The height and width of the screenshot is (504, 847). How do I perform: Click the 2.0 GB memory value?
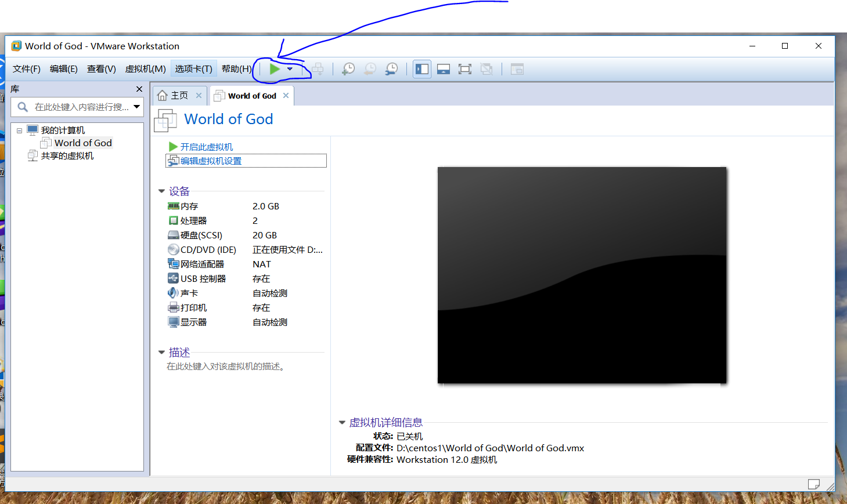point(266,206)
